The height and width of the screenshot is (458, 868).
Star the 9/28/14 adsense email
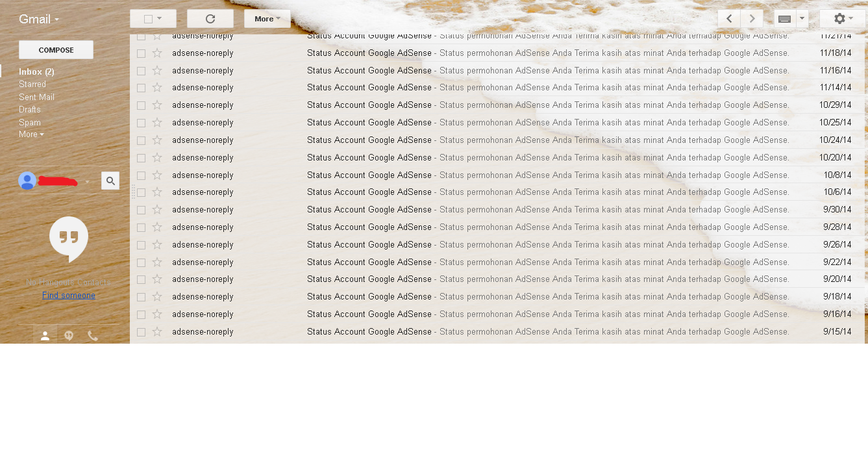156,227
